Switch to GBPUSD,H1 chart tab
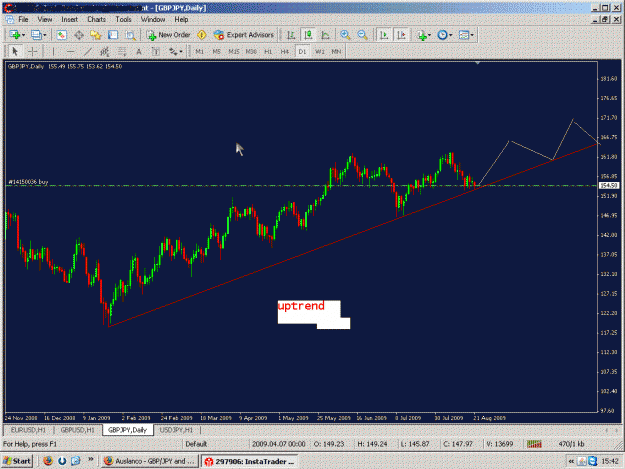The image size is (625, 469). pyautogui.click(x=77, y=430)
